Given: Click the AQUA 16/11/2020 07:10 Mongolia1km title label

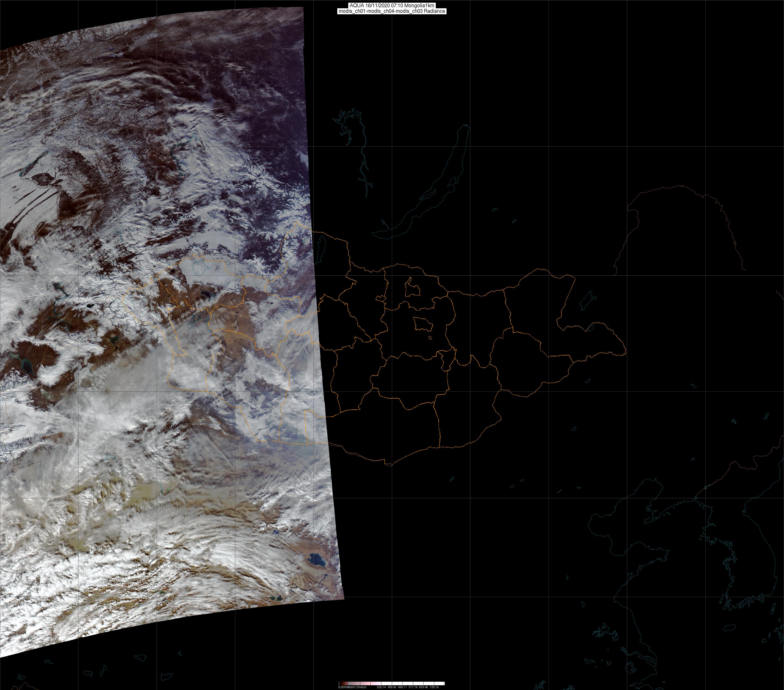Looking at the screenshot, I should 392,5.
